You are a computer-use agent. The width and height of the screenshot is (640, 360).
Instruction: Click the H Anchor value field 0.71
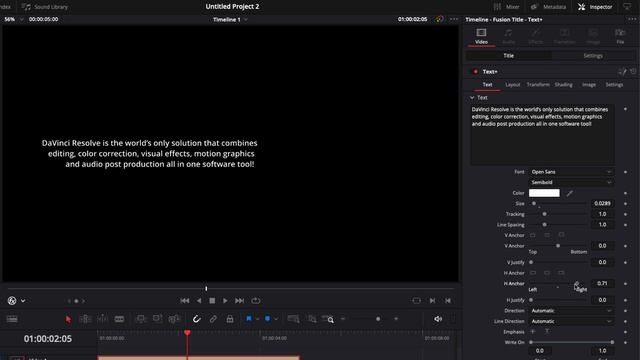(602, 283)
